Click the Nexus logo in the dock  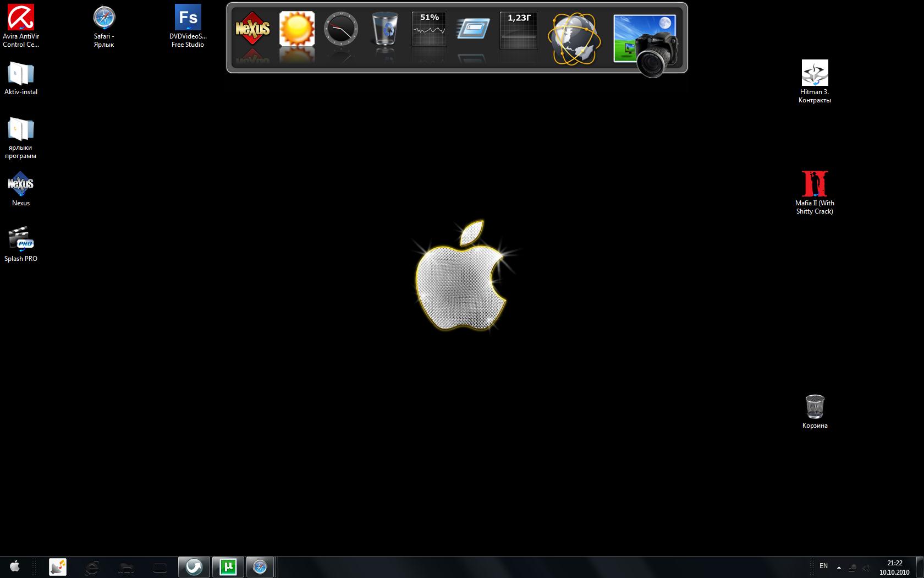point(252,29)
